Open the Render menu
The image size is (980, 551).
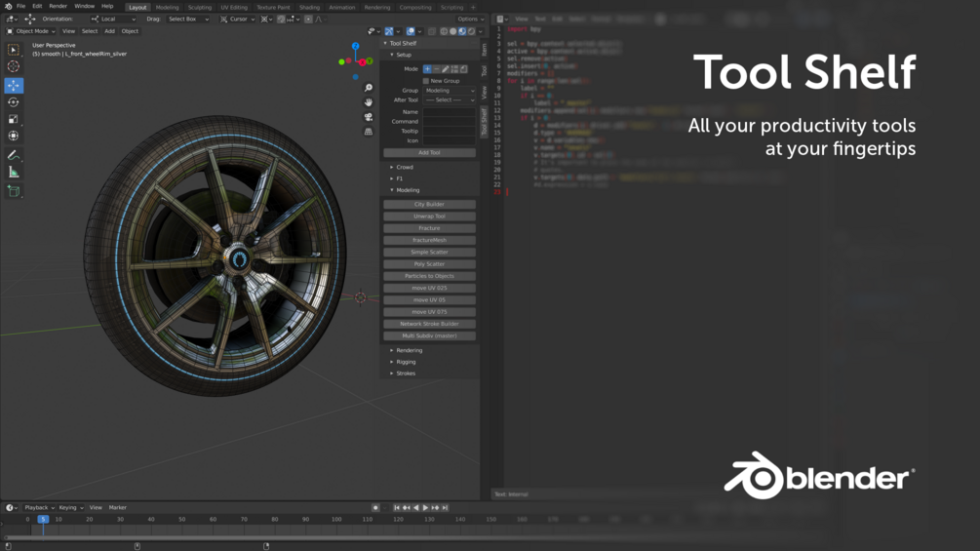[x=59, y=6]
